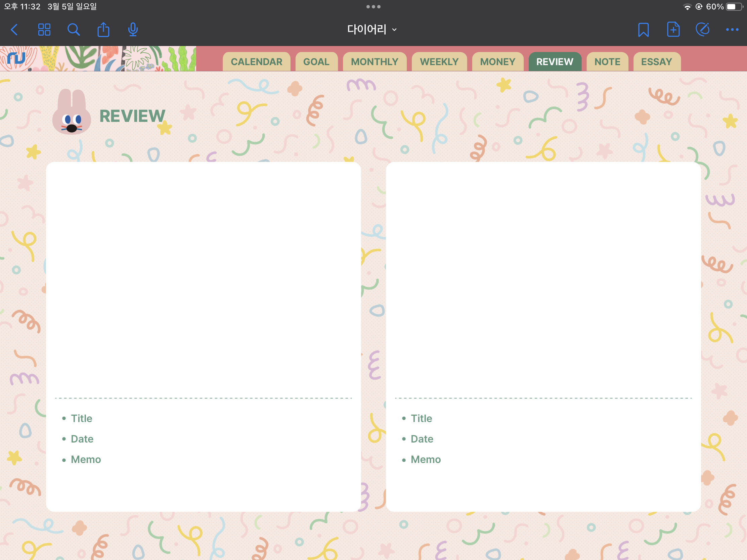This screenshot has width=747, height=560.
Task: Go to the CALENDAR tab
Action: point(256,62)
